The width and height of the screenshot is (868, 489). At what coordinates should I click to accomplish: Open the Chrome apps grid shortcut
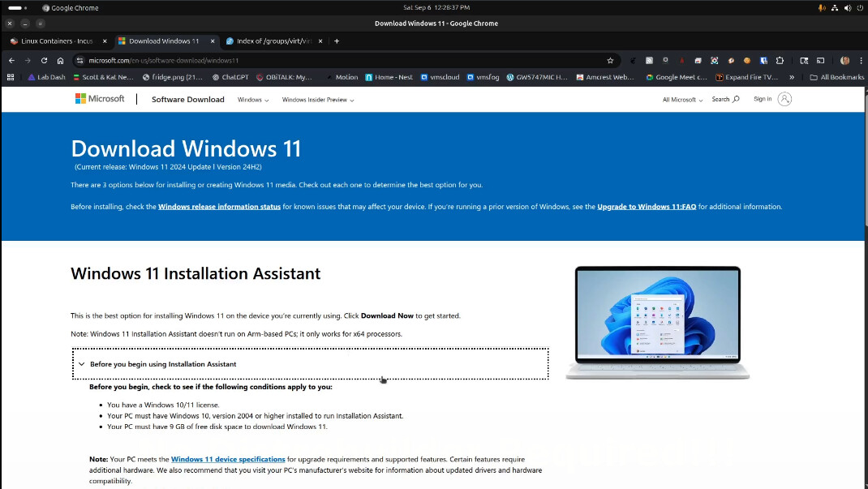click(x=11, y=77)
